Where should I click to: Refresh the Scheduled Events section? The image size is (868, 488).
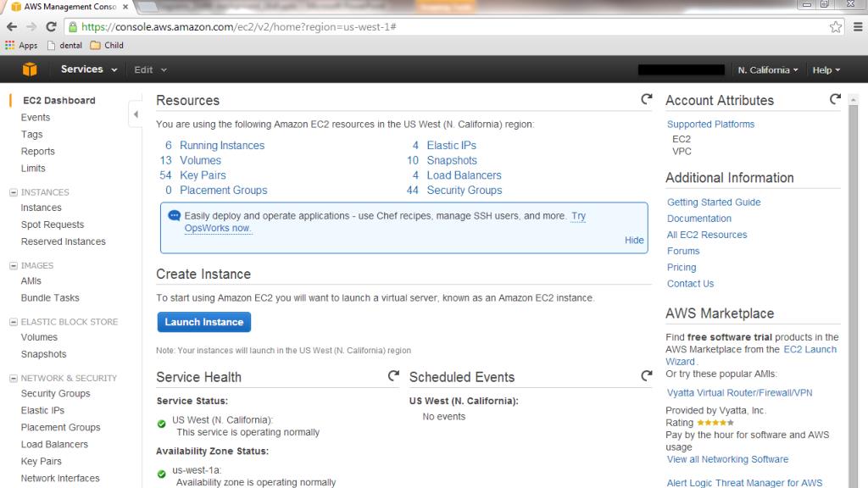tap(646, 375)
